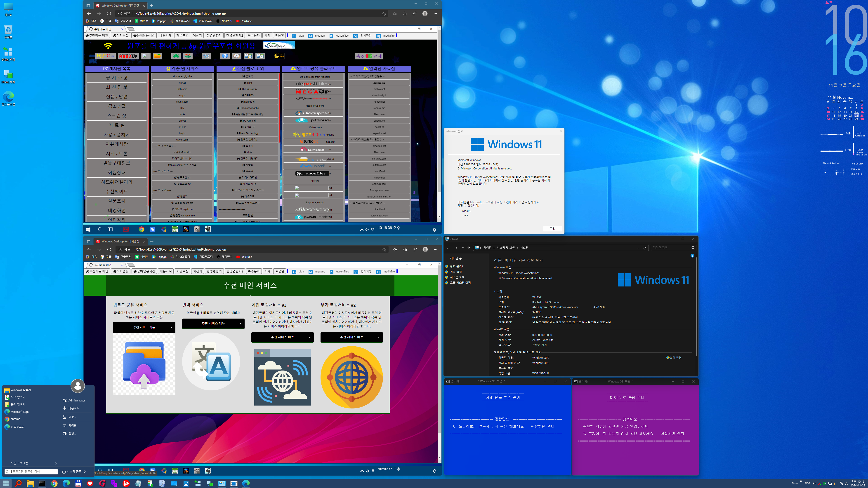This screenshot has height=488, width=868.
Task: Click the 프로그램 및 파일 검색 field in the start menu
Action: click(x=31, y=472)
